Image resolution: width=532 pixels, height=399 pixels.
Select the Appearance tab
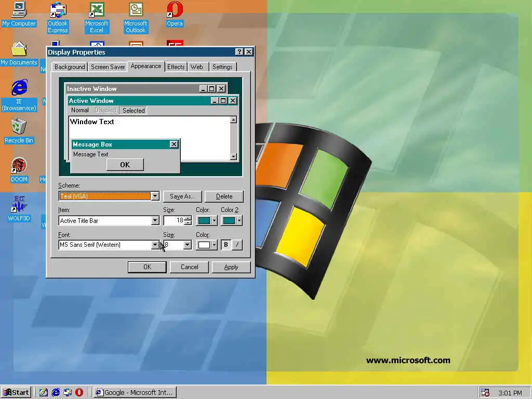pos(146,66)
